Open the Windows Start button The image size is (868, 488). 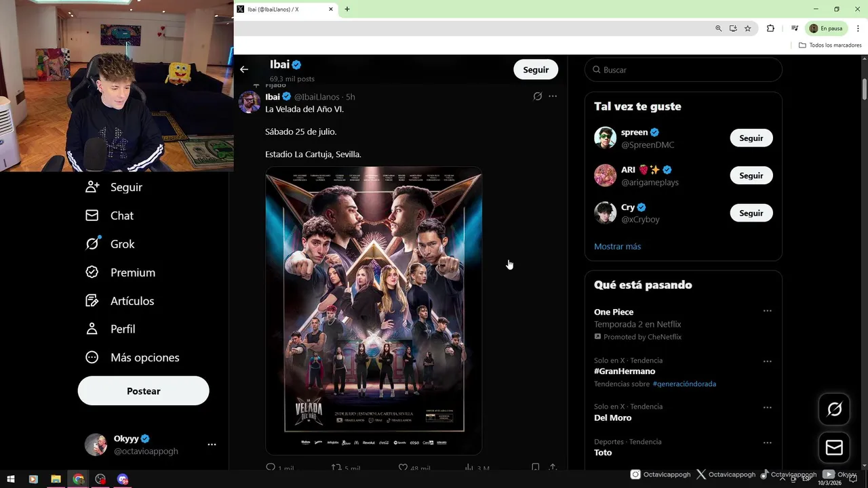click(11, 479)
